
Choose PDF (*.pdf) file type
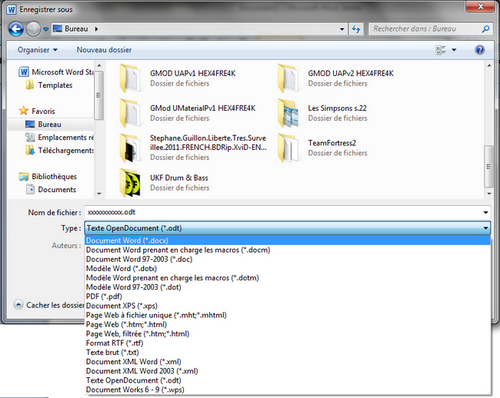[287, 296]
